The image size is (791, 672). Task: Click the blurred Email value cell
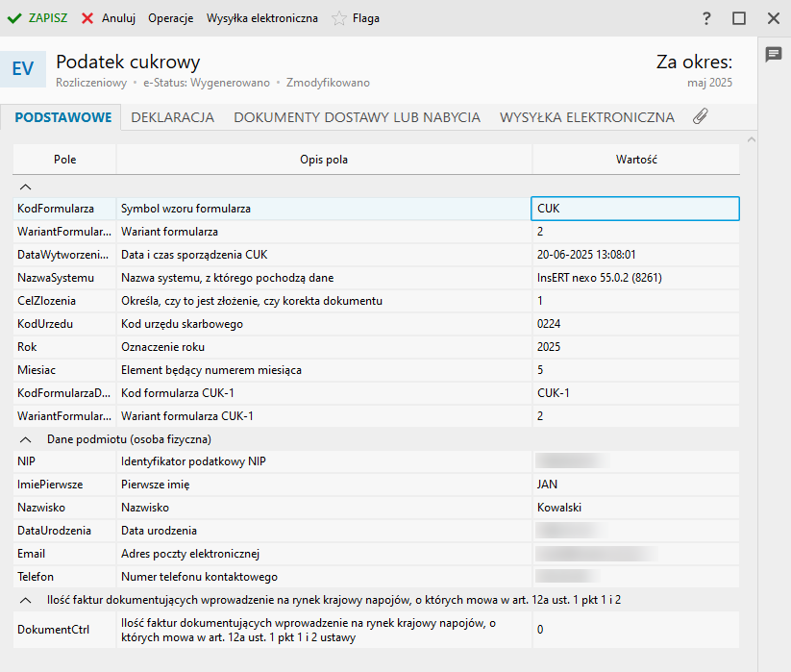click(x=635, y=554)
